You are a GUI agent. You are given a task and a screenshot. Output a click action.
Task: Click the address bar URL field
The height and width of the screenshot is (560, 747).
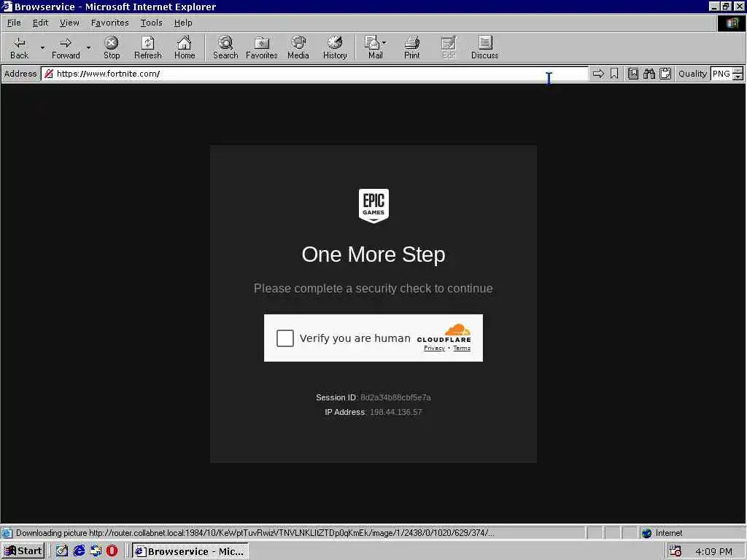(314, 74)
